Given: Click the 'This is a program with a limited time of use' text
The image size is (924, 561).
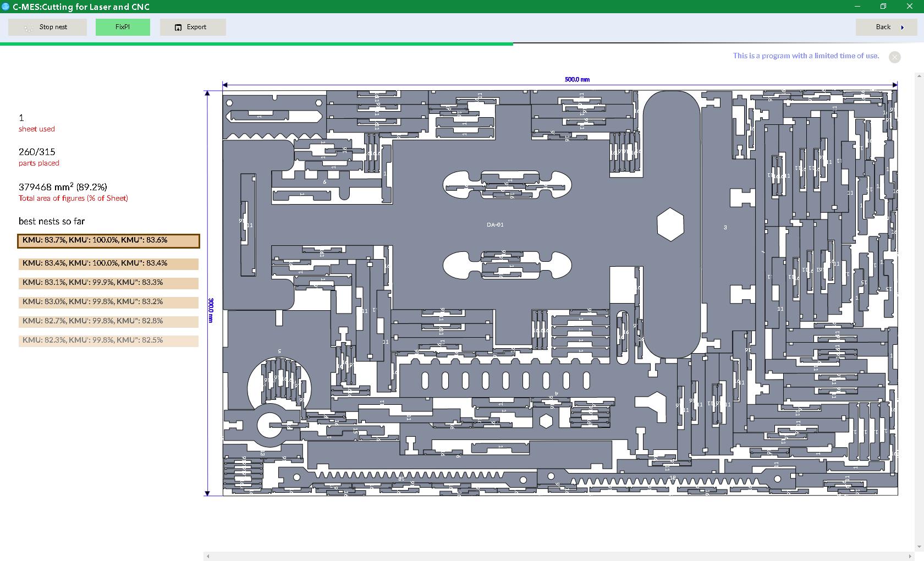Looking at the screenshot, I should (806, 56).
